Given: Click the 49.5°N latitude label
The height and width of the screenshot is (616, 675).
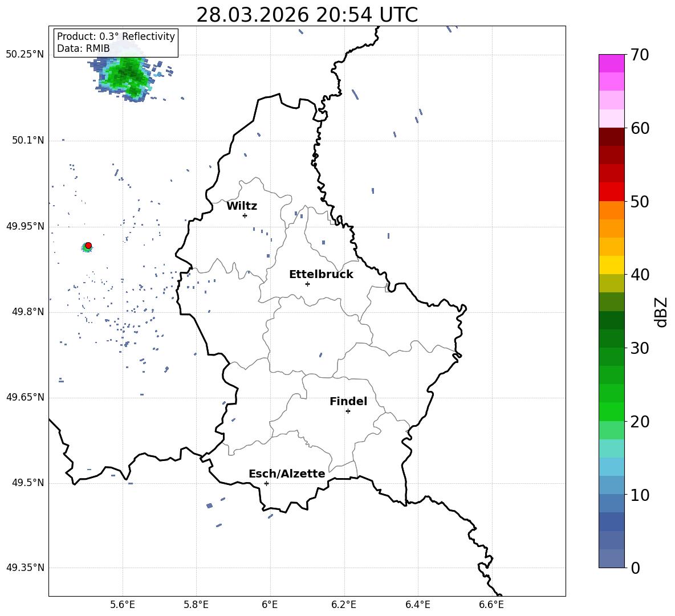Looking at the screenshot, I should 28,483.
